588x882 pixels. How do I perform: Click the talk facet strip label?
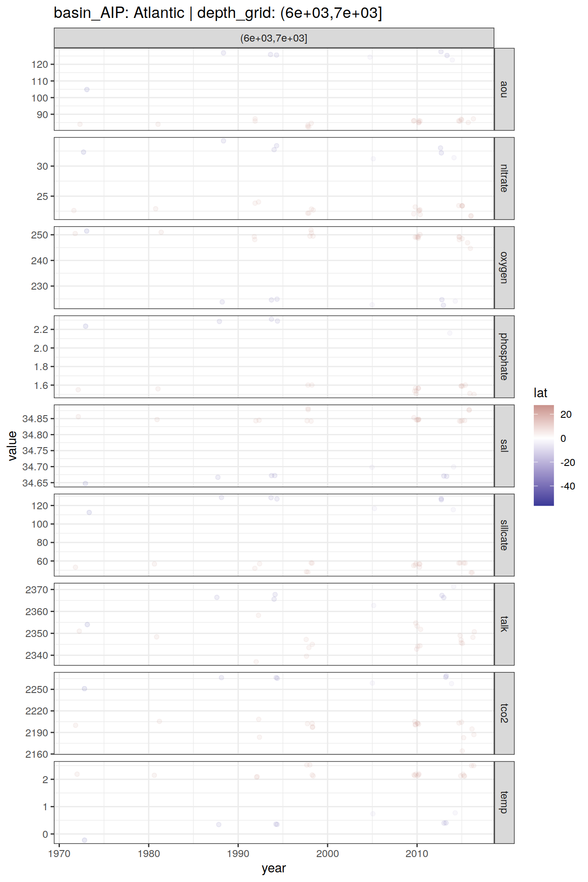tap(504, 624)
